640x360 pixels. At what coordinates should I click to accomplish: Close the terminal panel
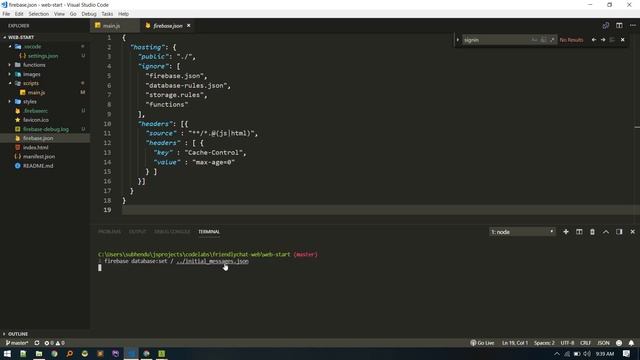[633, 232]
